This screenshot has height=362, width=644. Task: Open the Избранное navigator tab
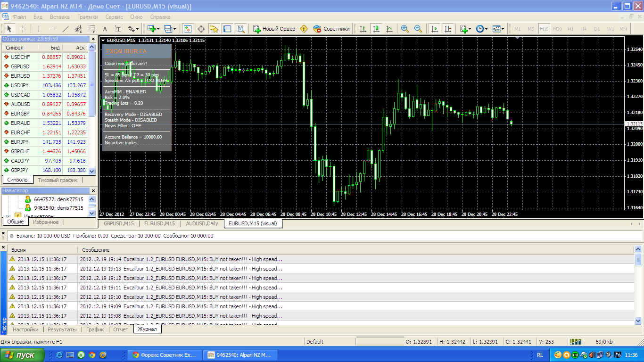click(46, 222)
